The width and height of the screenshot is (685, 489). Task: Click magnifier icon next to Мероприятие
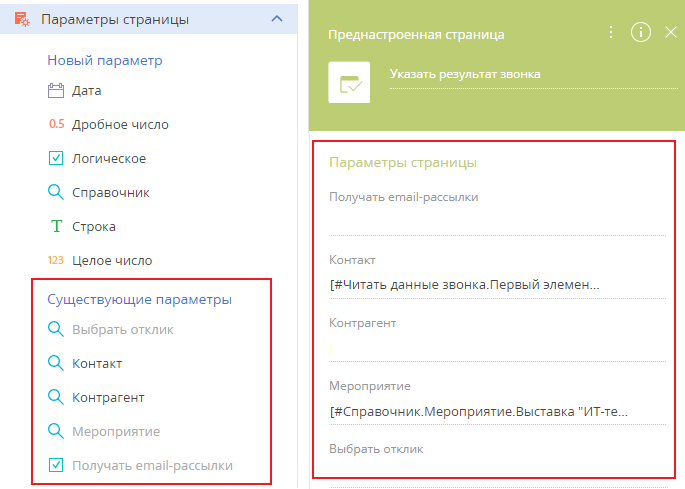[55, 431]
